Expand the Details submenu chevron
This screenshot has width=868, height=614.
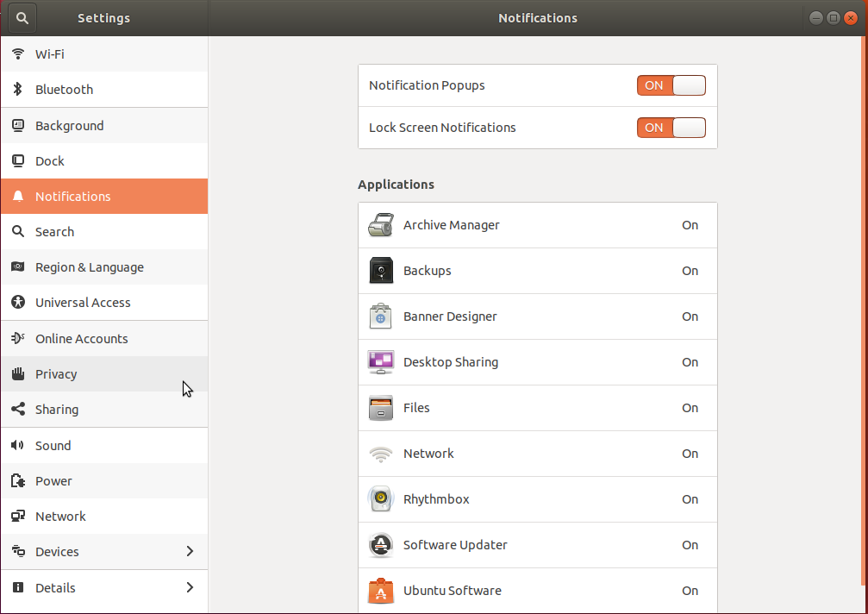[190, 587]
